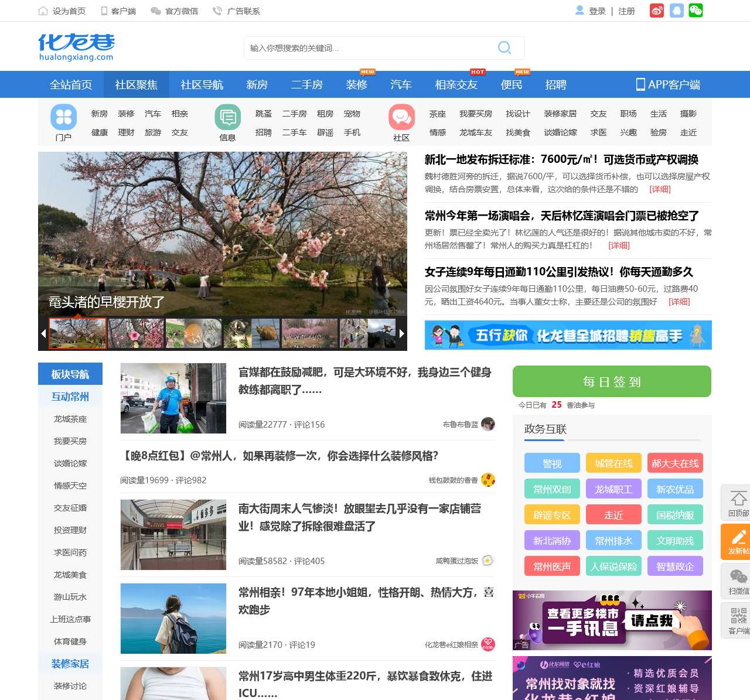This screenshot has width=750, height=700.
Task: Click the 辟谣专区 tag
Action: point(552,514)
